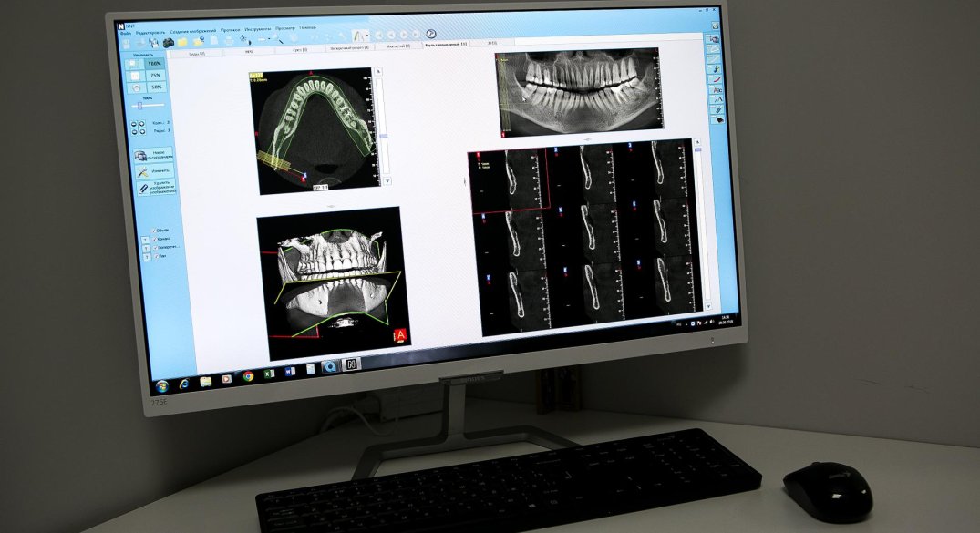The width and height of the screenshot is (980, 533).
Task: Switch to the Имплантаты tab
Action: tap(397, 46)
